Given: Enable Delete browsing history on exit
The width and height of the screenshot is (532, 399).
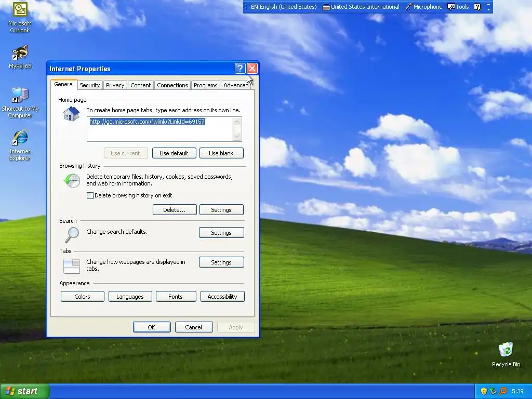Looking at the screenshot, I should pyautogui.click(x=90, y=195).
